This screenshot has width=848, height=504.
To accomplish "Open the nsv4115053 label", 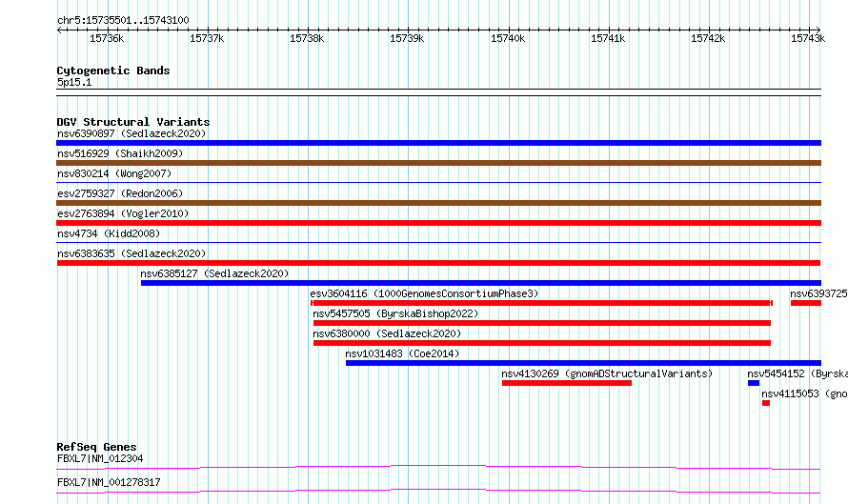I will coord(804,393).
